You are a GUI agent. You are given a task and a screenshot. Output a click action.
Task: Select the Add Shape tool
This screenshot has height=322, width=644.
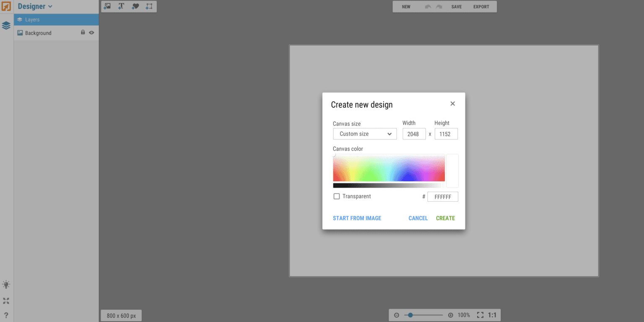pyautogui.click(x=149, y=6)
